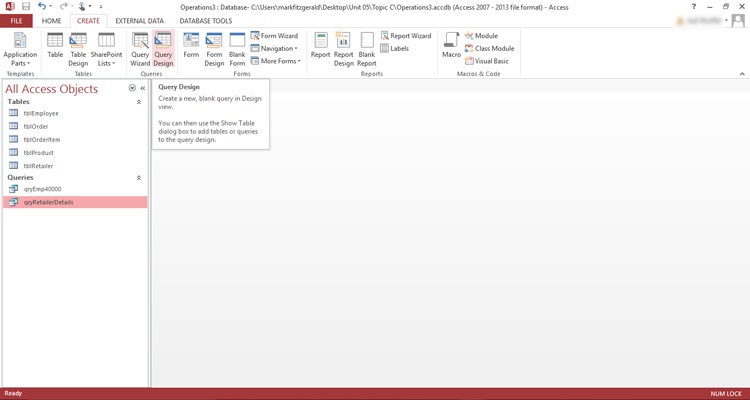
Task: Open the All Access Objects dropdown menu
Action: pyautogui.click(x=132, y=89)
